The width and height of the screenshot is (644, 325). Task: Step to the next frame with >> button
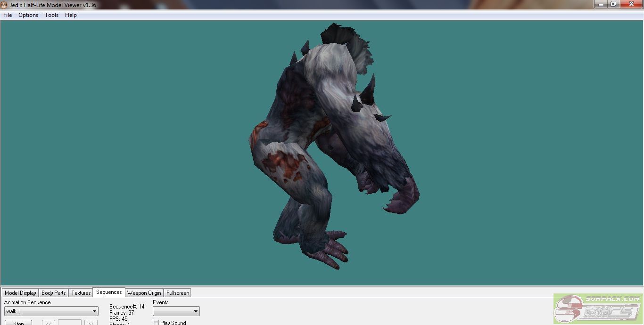click(x=91, y=323)
